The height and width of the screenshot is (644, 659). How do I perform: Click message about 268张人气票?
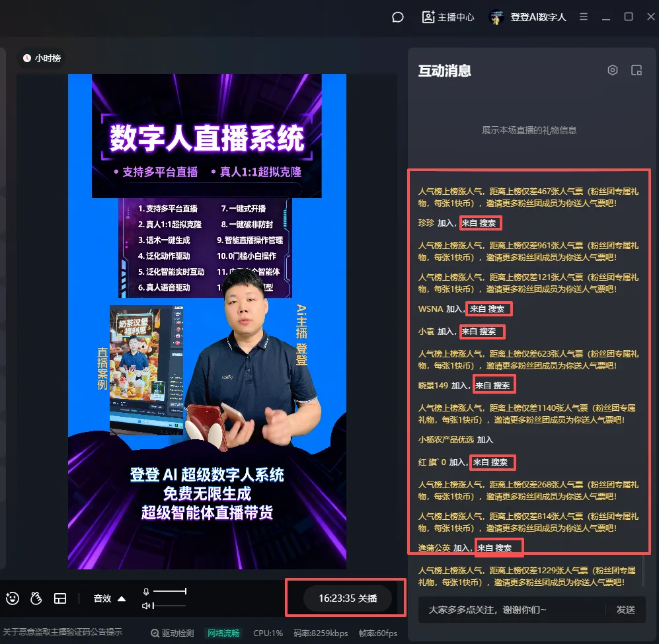pyautogui.click(x=528, y=490)
